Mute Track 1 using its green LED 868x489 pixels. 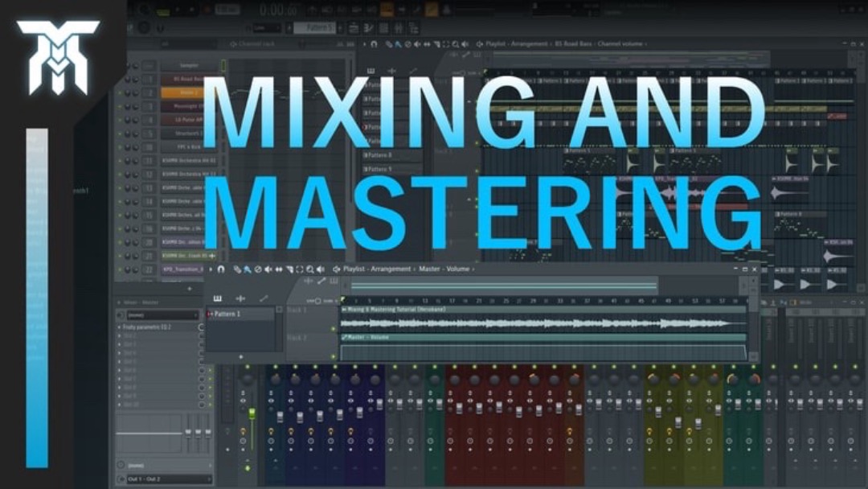click(x=334, y=328)
